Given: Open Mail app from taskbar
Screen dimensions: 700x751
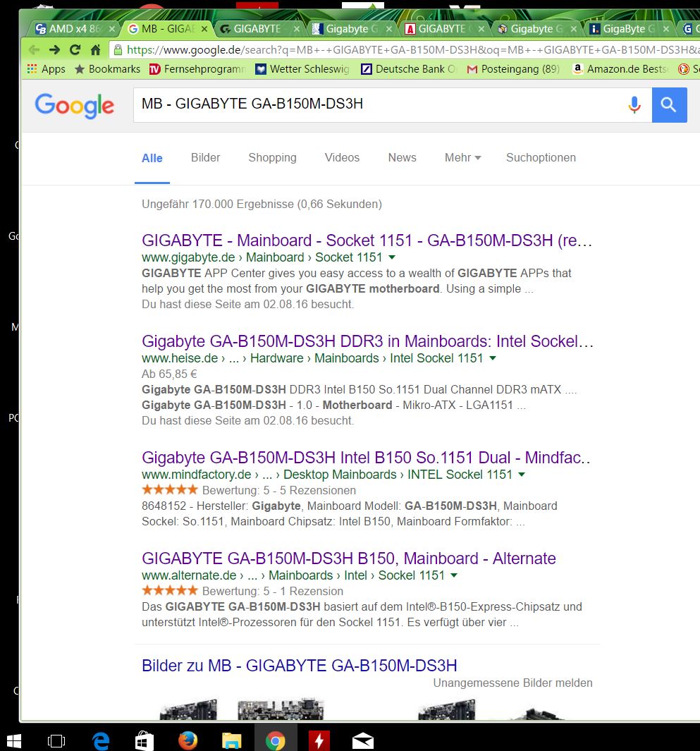Looking at the screenshot, I should point(362,741).
